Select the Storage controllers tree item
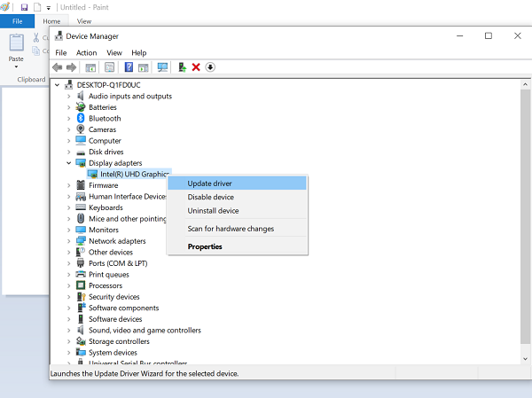The height and width of the screenshot is (398, 532). click(117, 341)
